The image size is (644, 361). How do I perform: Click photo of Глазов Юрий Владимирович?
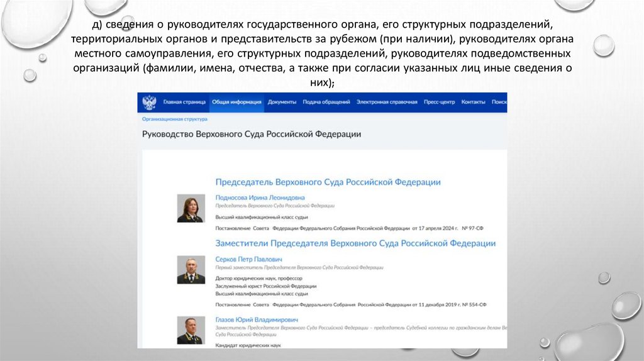tap(191, 330)
